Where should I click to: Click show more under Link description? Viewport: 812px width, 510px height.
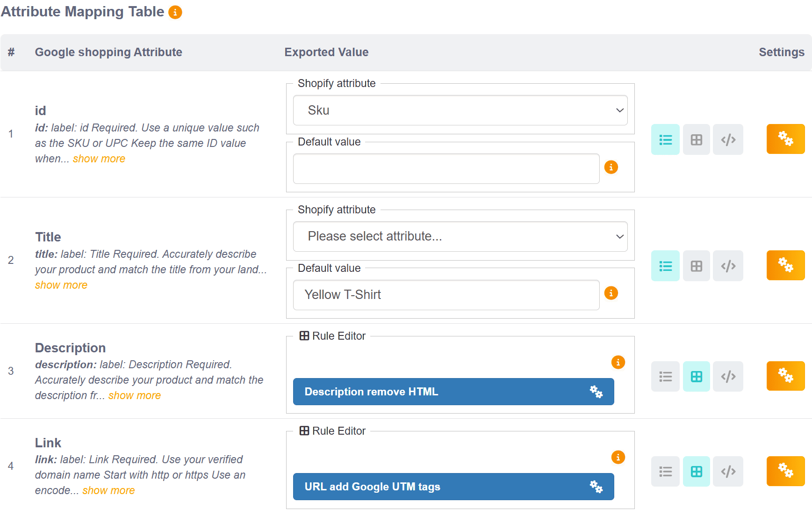(x=108, y=490)
